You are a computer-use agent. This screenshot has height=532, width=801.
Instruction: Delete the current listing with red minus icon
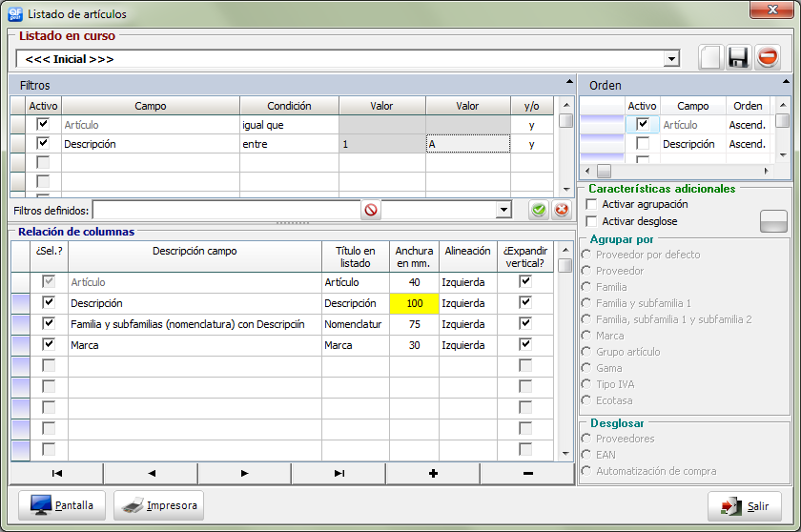tap(768, 57)
